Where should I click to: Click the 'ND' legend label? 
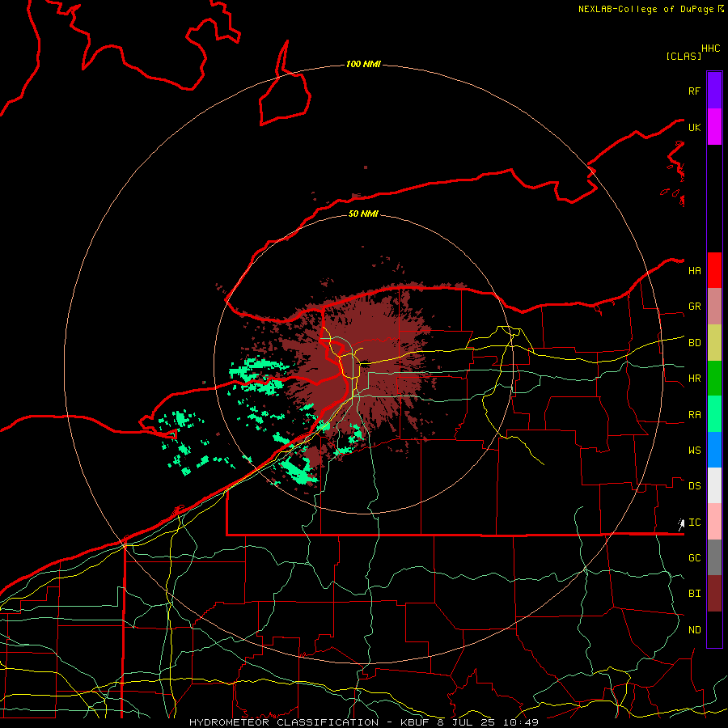pos(694,630)
